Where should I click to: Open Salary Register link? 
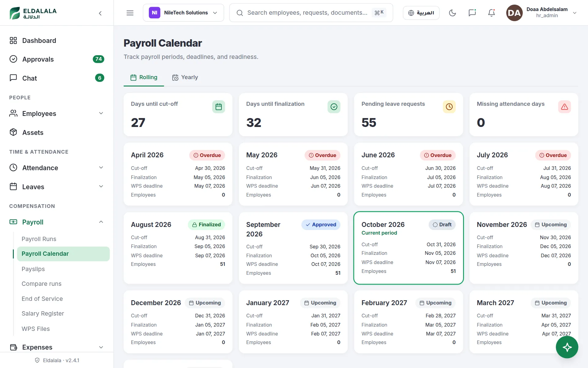coord(43,313)
